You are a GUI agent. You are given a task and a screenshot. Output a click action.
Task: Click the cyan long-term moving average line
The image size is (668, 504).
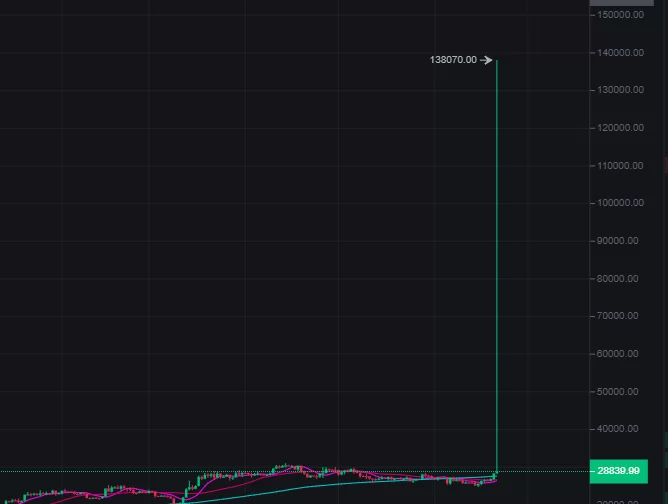[x=300, y=487]
